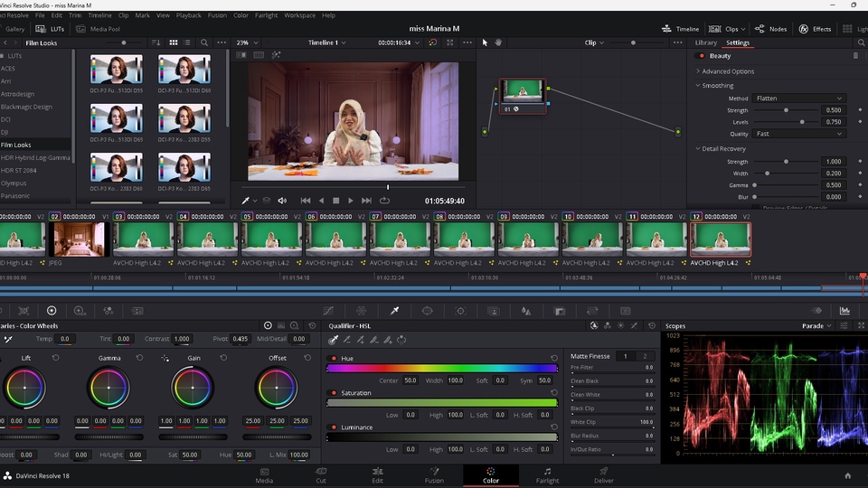868x488 pixels.
Task: Play the clip in the viewer
Action: pyautogui.click(x=351, y=201)
